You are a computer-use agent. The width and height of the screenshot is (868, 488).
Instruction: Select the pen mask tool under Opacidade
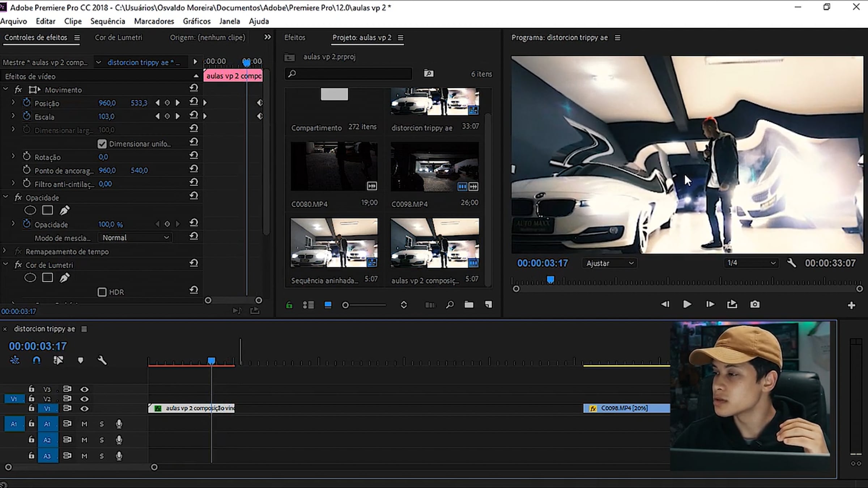(x=64, y=210)
